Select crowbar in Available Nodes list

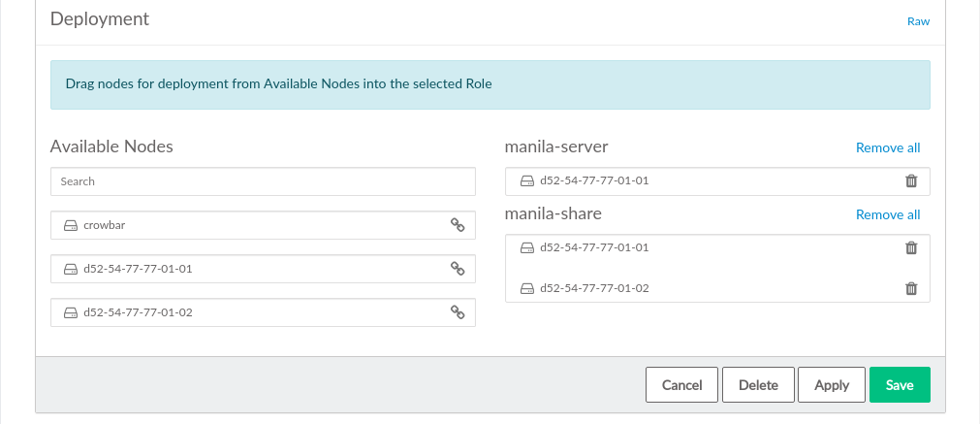click(105, 225)
